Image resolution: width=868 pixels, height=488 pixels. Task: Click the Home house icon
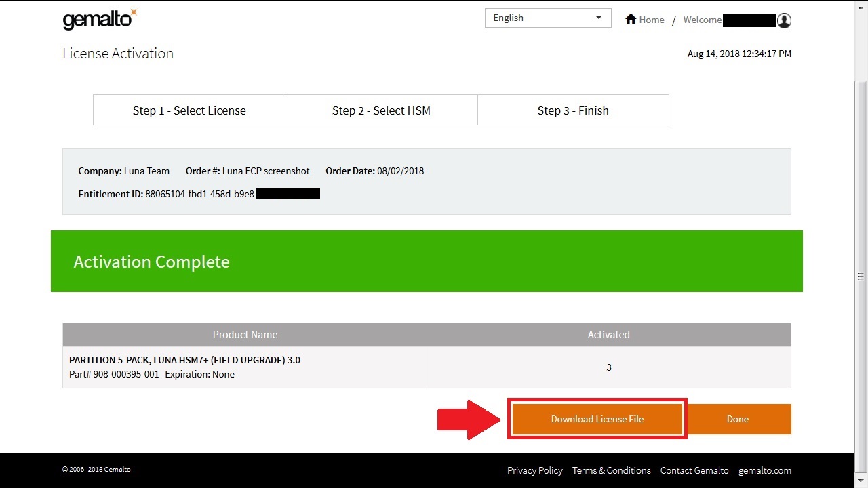pos(631,19)
